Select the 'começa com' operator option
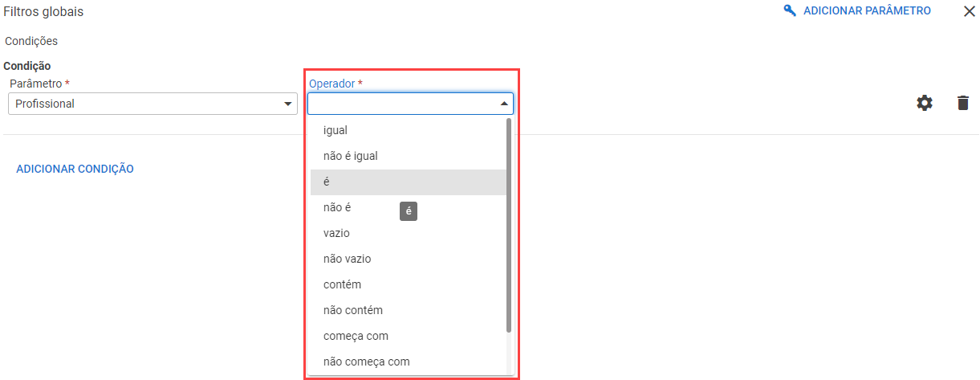The image size is (980, 380). pos(408,336)
